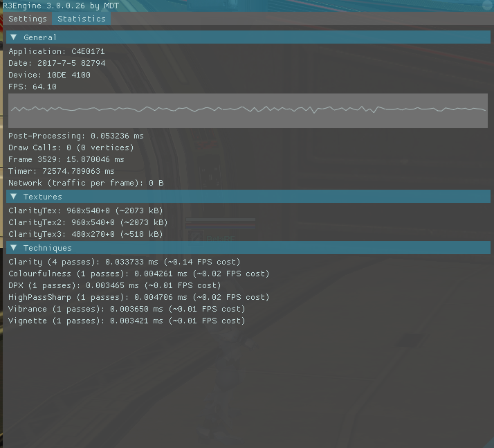The height and width of the screenshot is (448, 494).
Task: Click the Draw Calls: 0 line
Action: (x=71, y=147)
